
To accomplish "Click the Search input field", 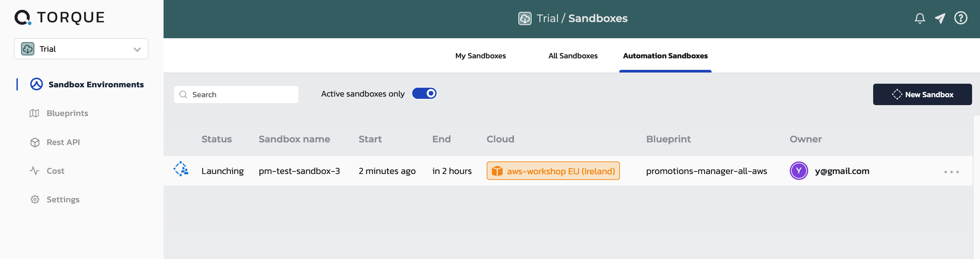I will point(236,94).
